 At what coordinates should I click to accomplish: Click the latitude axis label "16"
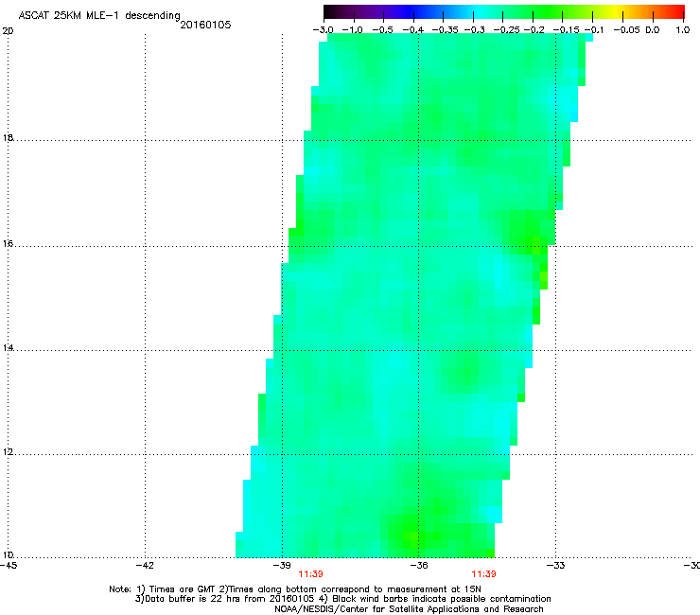(x=8, y=244)
